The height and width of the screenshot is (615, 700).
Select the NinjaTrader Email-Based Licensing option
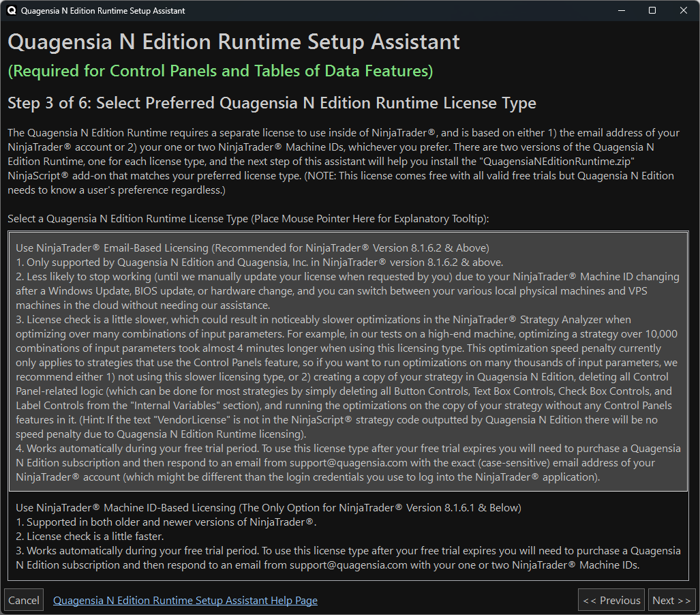pyautogui.click(x=348, y=362)
